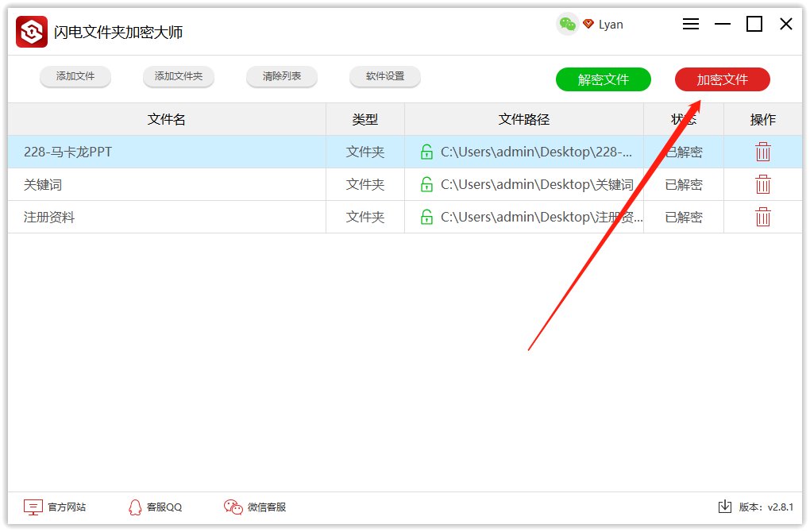Open the hamburger menu in title bar

click(691, 24)
